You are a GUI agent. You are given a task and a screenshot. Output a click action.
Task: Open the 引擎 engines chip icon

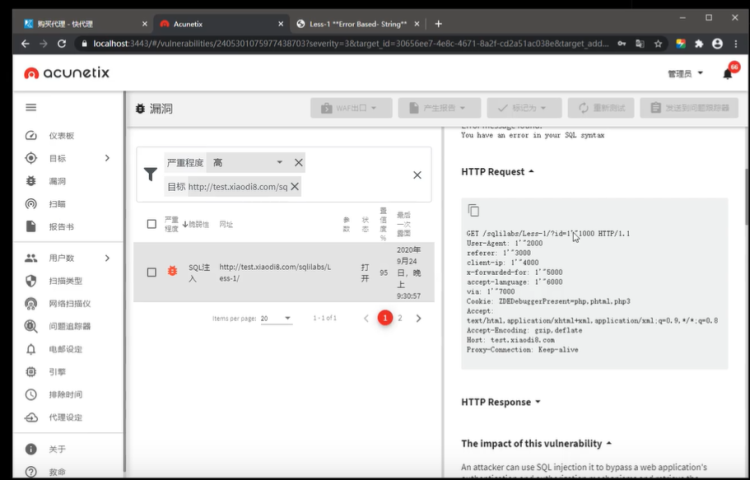[31, 371]
